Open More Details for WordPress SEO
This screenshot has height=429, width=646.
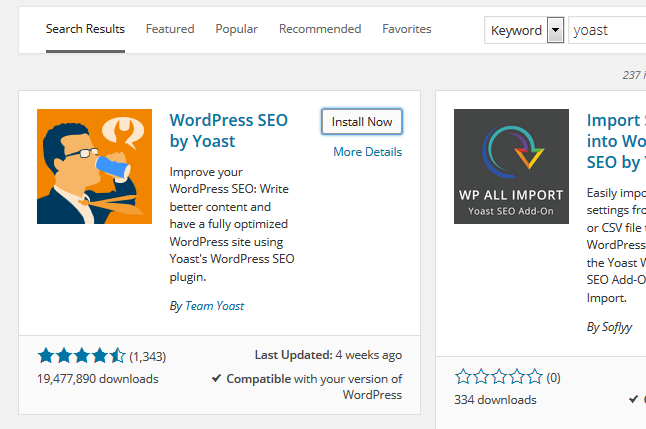pos(367,152)
